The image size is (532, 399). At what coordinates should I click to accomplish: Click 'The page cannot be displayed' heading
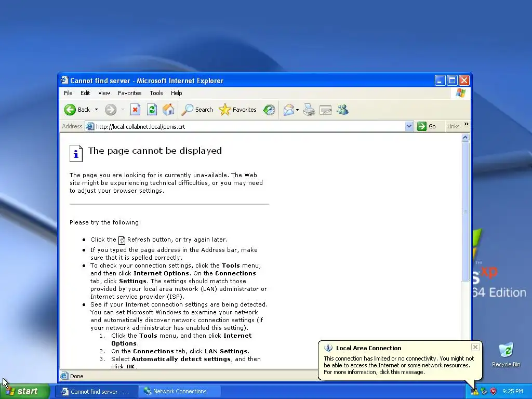pyautogui.click(x=155, y=151)
